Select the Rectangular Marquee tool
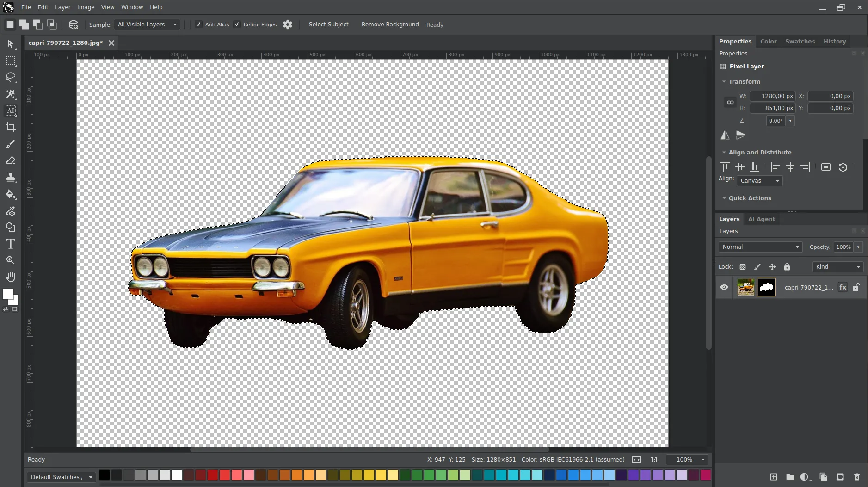This screenshot has height=487, width=868. (x=11, y=61)
